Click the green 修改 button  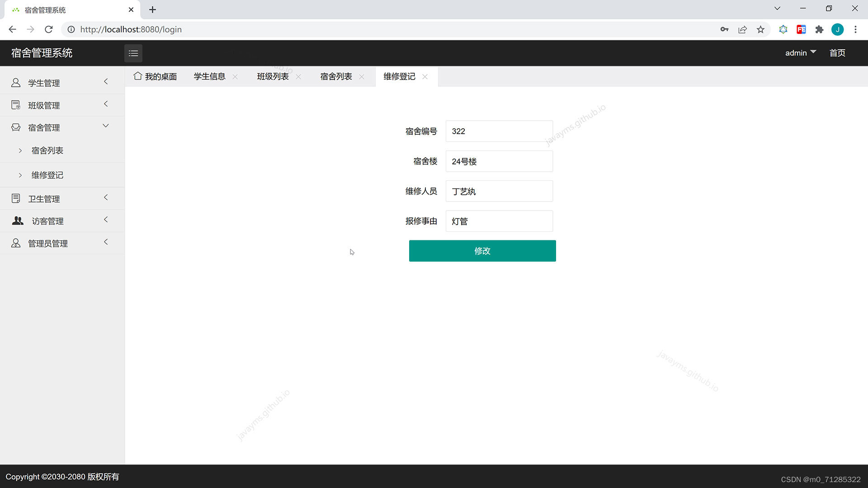click(482, 251)
